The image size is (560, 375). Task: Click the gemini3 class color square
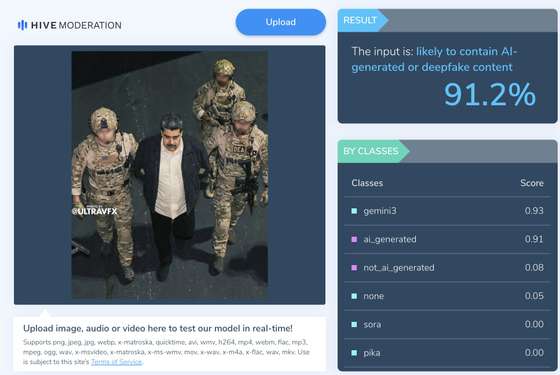tap(354, 211)
